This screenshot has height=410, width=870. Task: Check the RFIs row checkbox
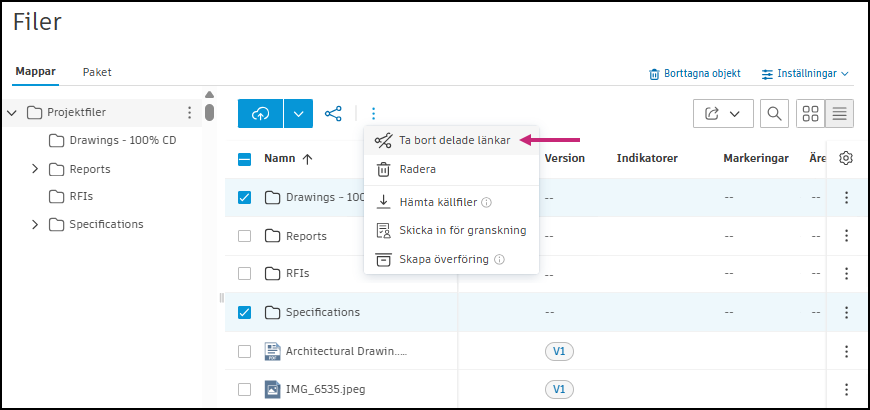tap(244, 274)
